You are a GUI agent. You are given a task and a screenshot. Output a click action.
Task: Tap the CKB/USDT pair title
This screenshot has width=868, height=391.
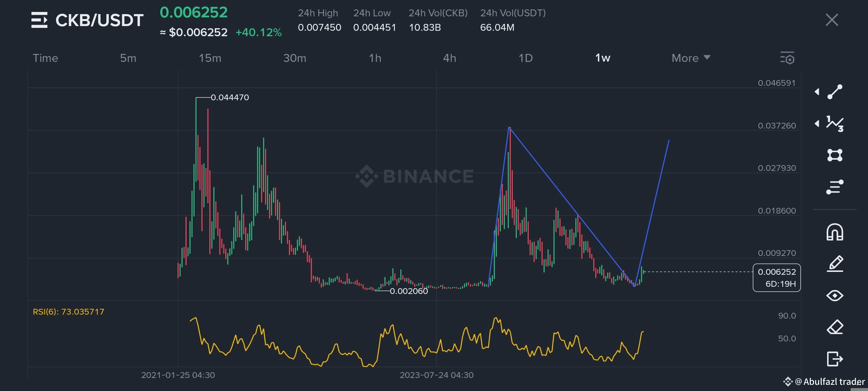pos(99,20)
